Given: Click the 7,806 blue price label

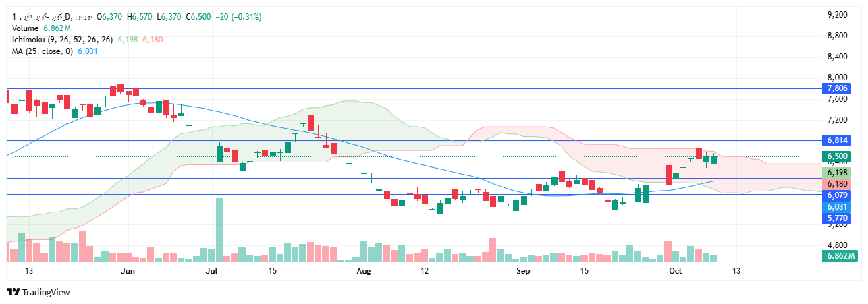Looking at the screenshot, I should coord(837,88).
